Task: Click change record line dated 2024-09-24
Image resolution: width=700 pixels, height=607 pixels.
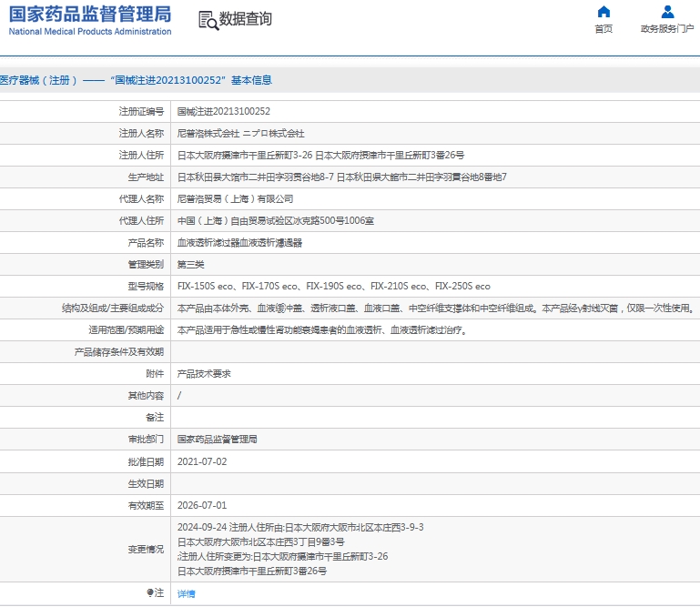Action: [x=300, y=528]
